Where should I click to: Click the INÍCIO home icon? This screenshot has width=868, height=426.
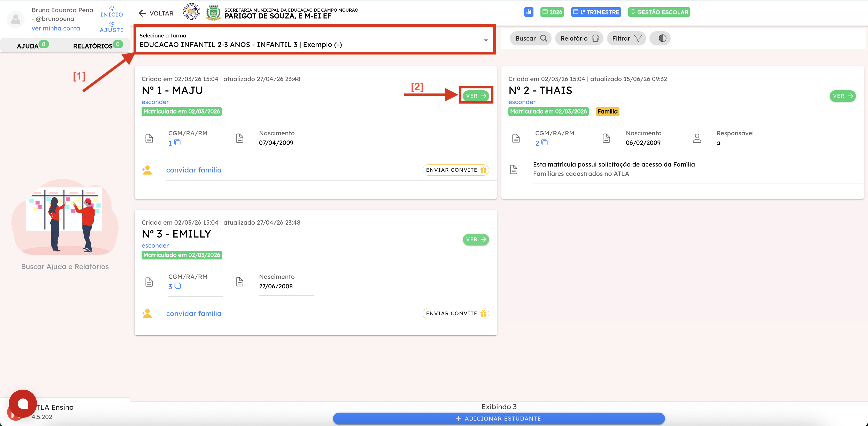click(112, 12)
